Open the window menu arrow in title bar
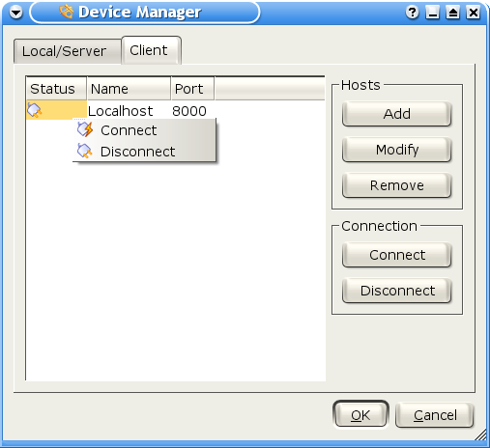Screen dimensions: 490x448 15,13
